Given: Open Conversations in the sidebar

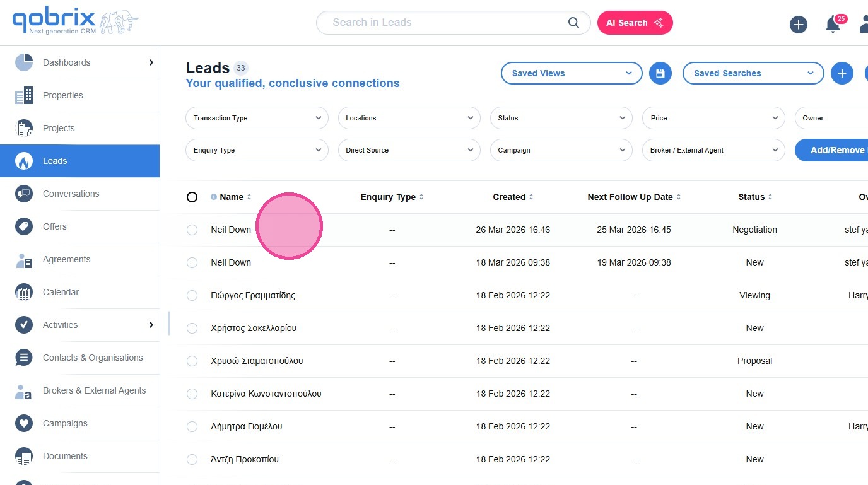Looking at the screenshot, I should pos(71,194).
